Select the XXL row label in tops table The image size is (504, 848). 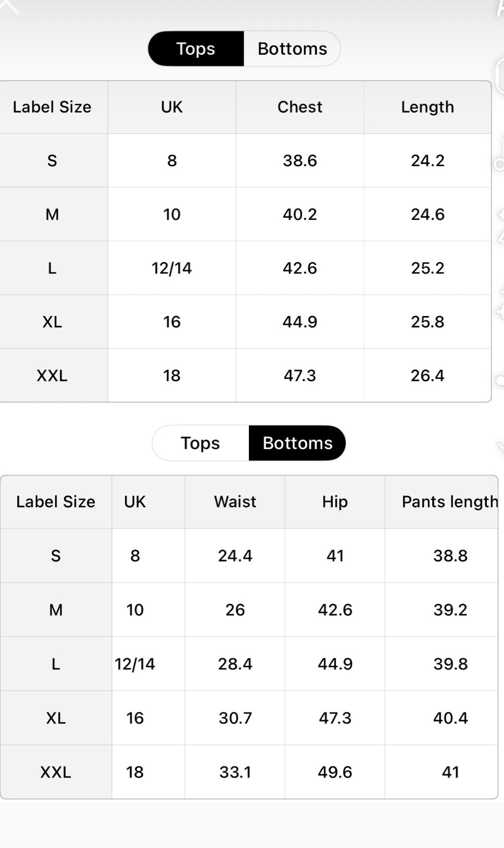pos(52,376)
